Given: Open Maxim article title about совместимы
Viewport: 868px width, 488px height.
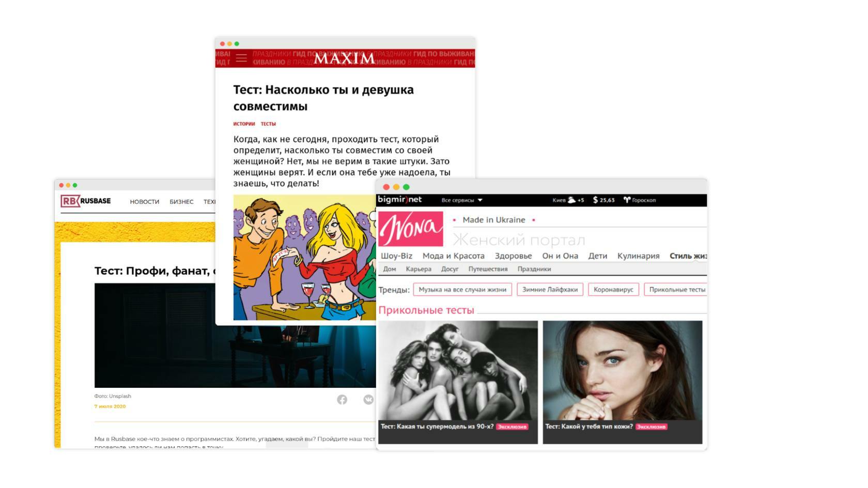Looking at the screenshot, I should pyautogui.click(x=323, y=98).
